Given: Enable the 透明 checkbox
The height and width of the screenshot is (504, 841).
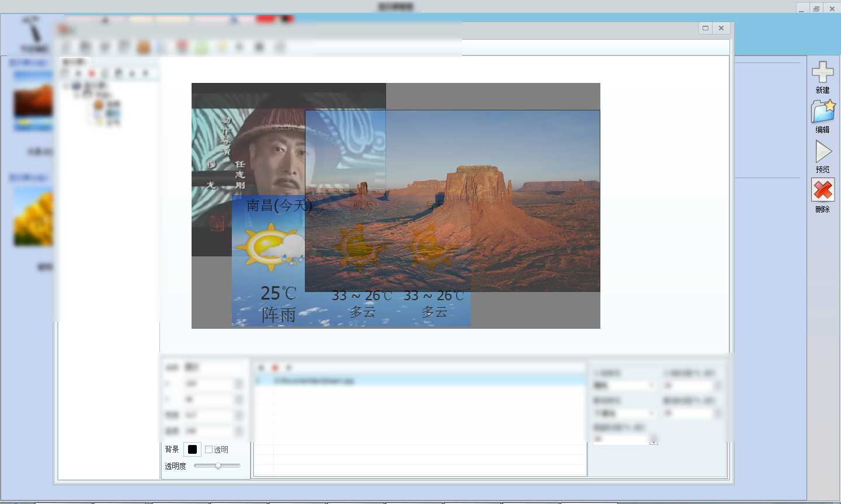Looking at the screenshot, I should tap(208, 450).
